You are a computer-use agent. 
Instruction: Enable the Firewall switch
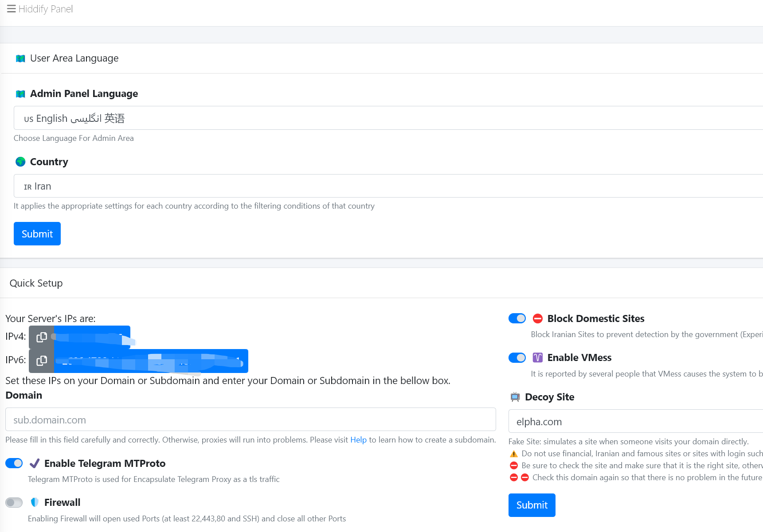[14, 502]
